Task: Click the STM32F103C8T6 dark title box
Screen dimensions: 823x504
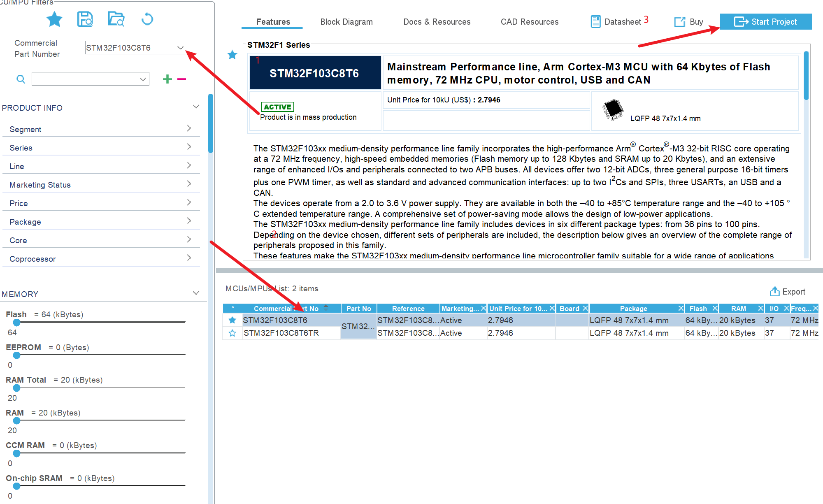Action: [315, 73]
